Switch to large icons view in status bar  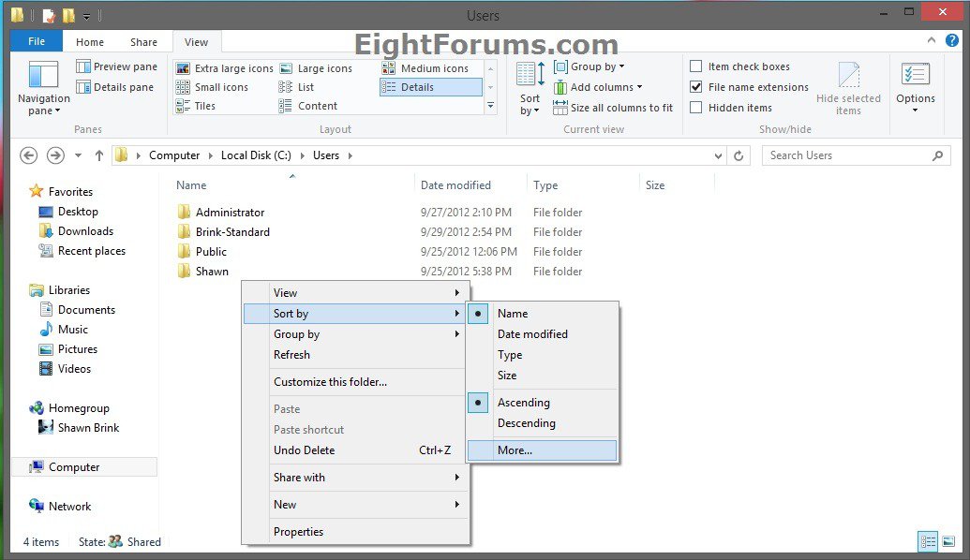pyautogui.click(x=948, y=541)
